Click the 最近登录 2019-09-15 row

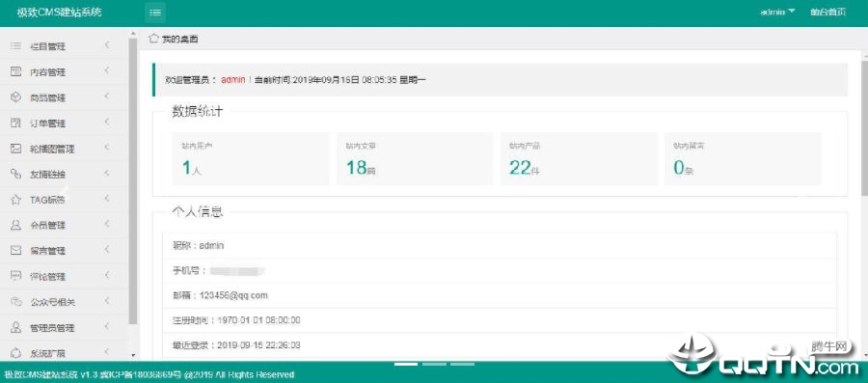pyautogui.click(x=500, y=345)
